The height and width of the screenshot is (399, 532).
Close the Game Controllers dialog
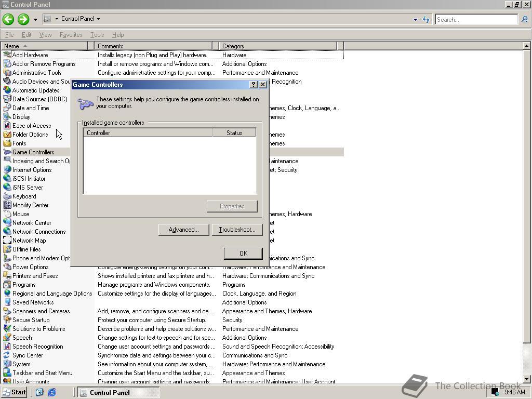tap(262, 85)
